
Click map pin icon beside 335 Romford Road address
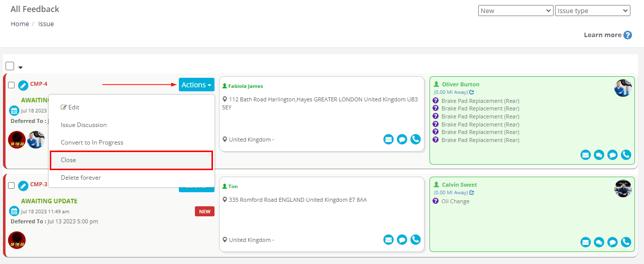[x=225, y=200]
